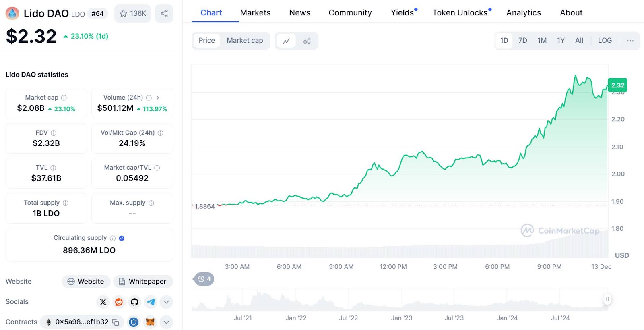Viewport: 644px width, 330px height.
Task: Click the $2.08B market cap value
Action: (31, 108)
